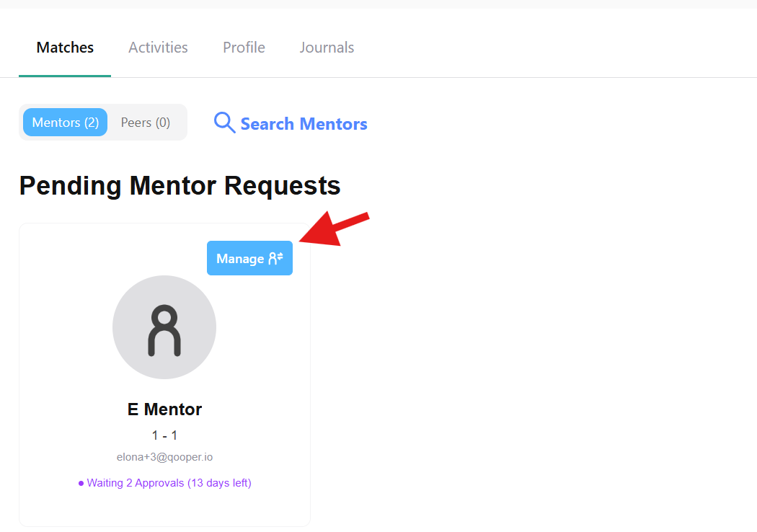Open the Matches tab
Viewport: 757px width, 532px height.
point(65,48)
